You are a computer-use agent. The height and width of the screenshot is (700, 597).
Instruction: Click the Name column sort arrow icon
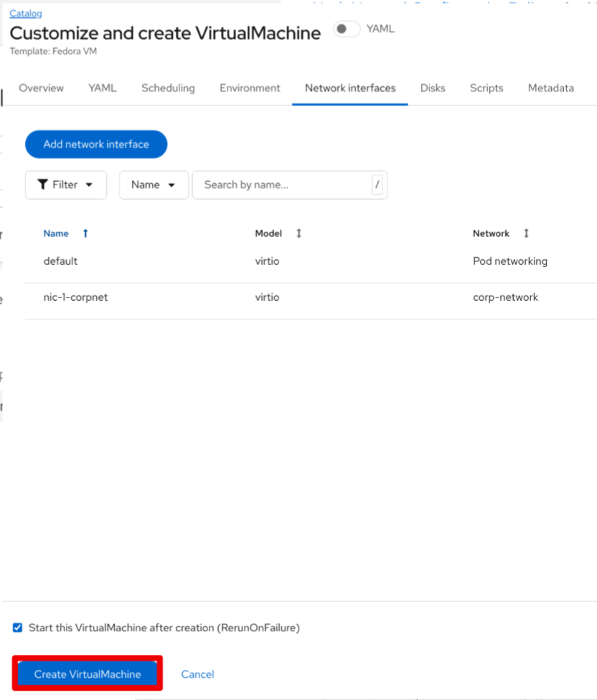click(x=85, y=233)
